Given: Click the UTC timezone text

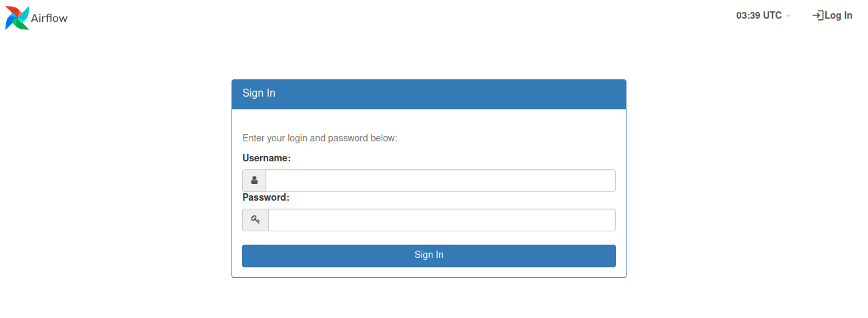Looking at the screenshot, I should 772,15.
